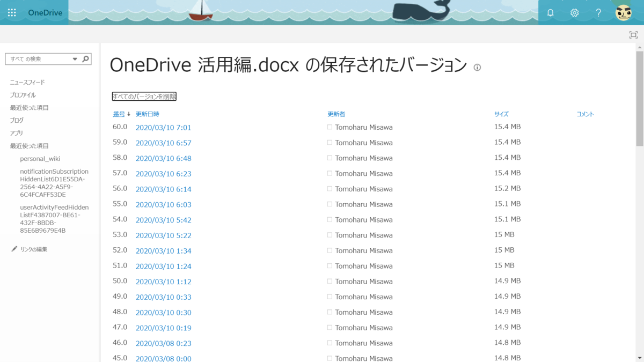
Task: Open version 2020/03/10 5:22
Action: (x=163, y=235)
